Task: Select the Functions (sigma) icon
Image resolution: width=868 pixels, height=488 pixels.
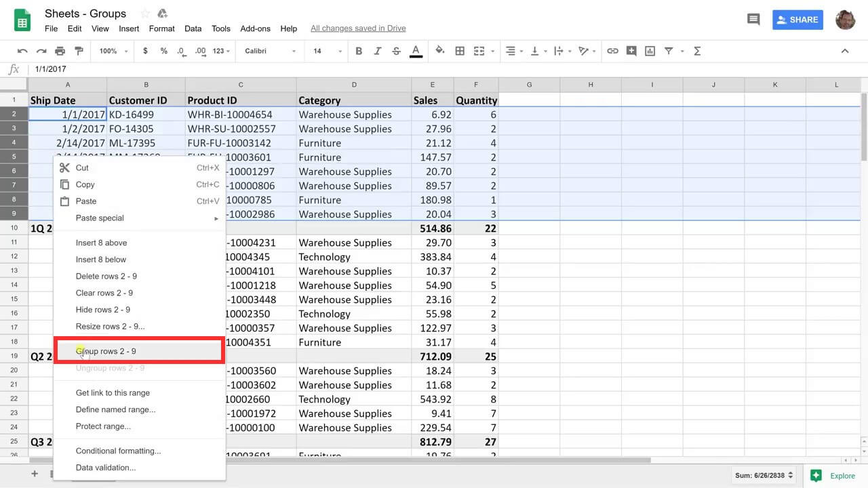Action: point(697,51)
